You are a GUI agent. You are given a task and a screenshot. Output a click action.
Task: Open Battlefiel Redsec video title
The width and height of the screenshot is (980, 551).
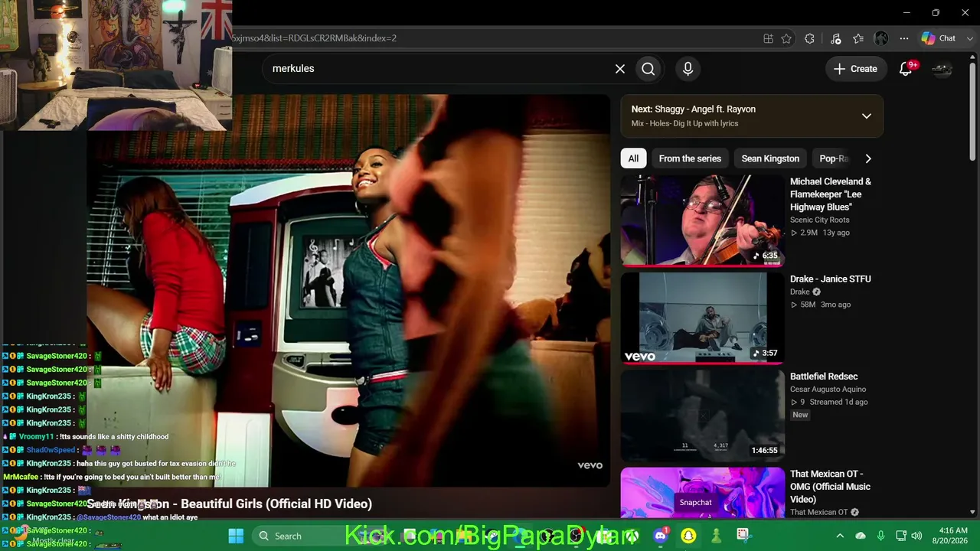tap(824, 377)
